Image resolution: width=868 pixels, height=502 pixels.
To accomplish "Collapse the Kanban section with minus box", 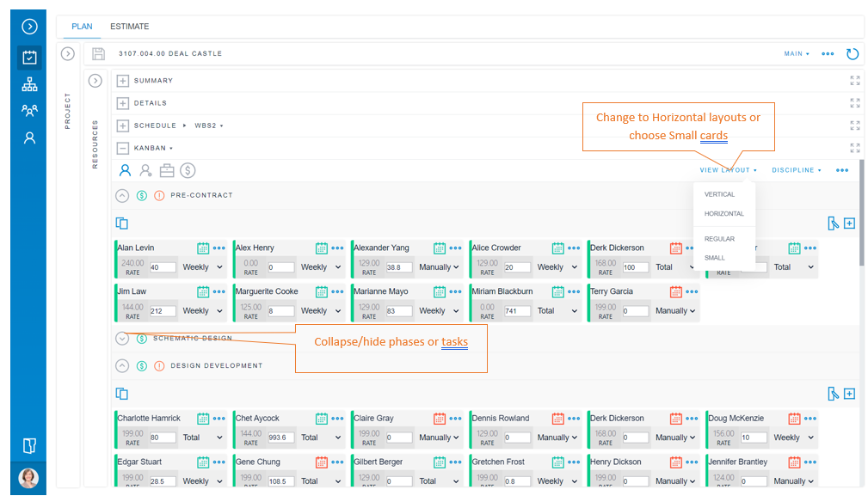I will coord(123,149).
